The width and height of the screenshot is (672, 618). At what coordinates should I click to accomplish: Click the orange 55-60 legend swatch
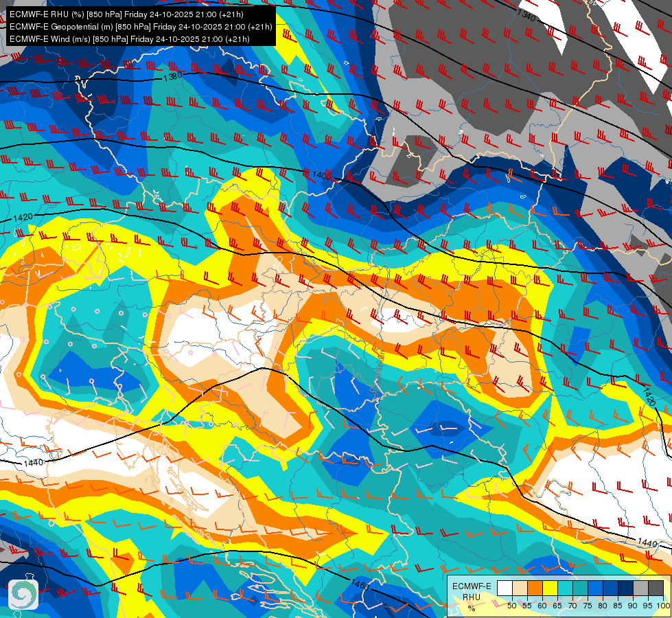click(535, 588)
